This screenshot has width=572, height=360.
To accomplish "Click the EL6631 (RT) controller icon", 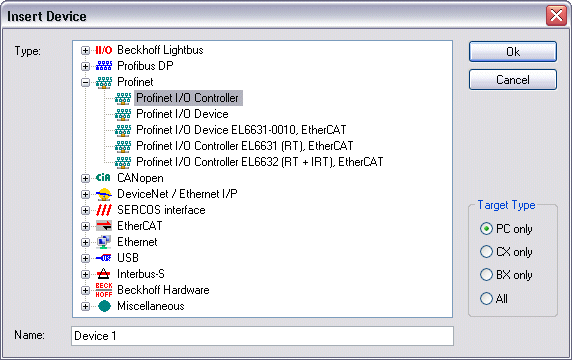I will (123, 146).
